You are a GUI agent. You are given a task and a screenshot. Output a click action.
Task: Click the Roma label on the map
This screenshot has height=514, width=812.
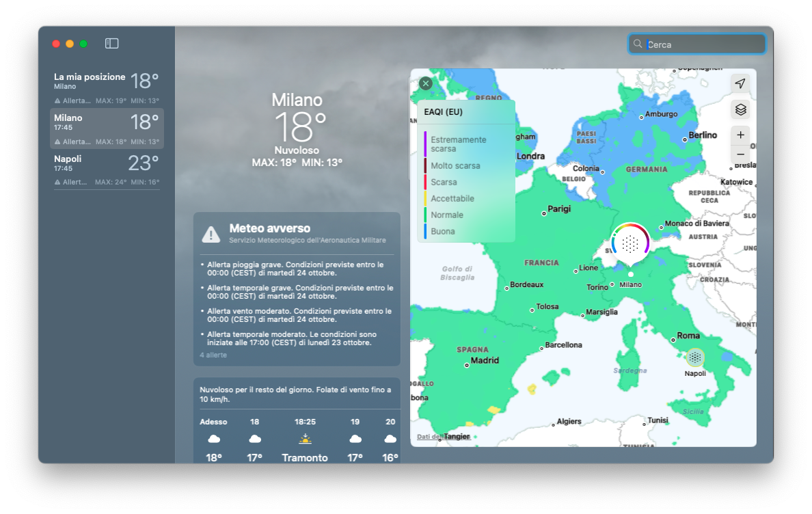click(x=688, y=336)
